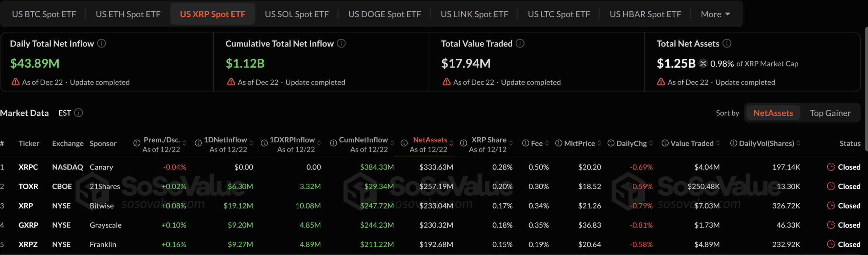Click the X icon beside Total Net Assets value
This screenshot has width=868, height=255.
(x=704, y=63)
